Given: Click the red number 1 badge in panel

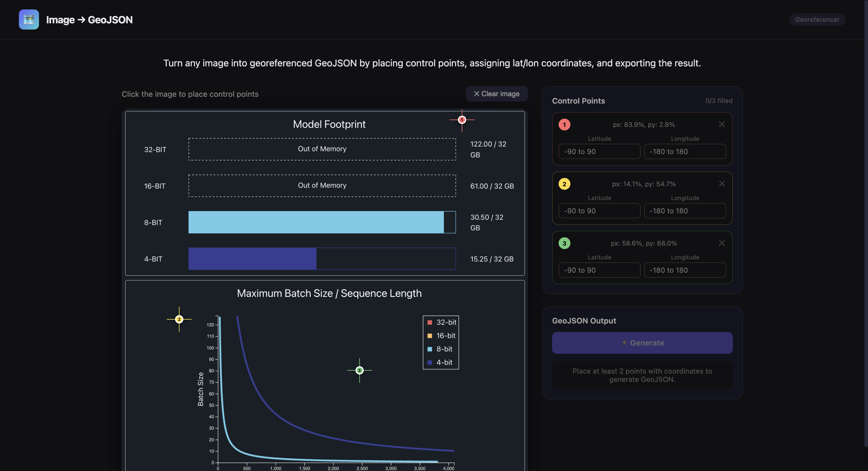Looking at the screenshot, I should pos(564,125).
